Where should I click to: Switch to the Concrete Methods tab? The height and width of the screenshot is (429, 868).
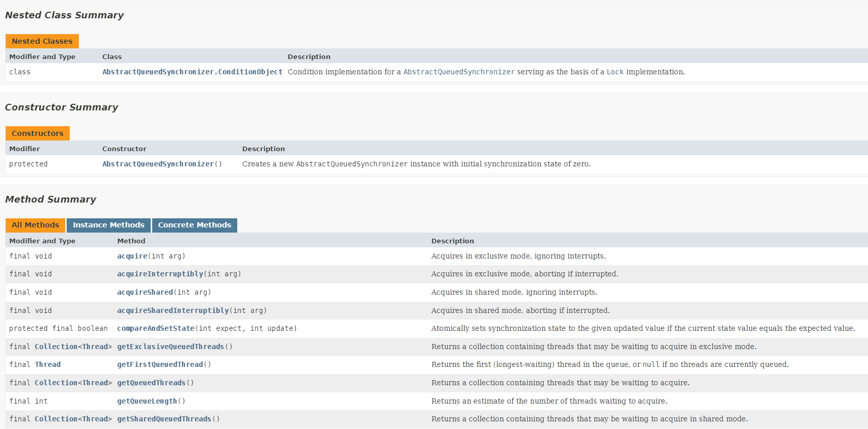(x=194, y=225)
